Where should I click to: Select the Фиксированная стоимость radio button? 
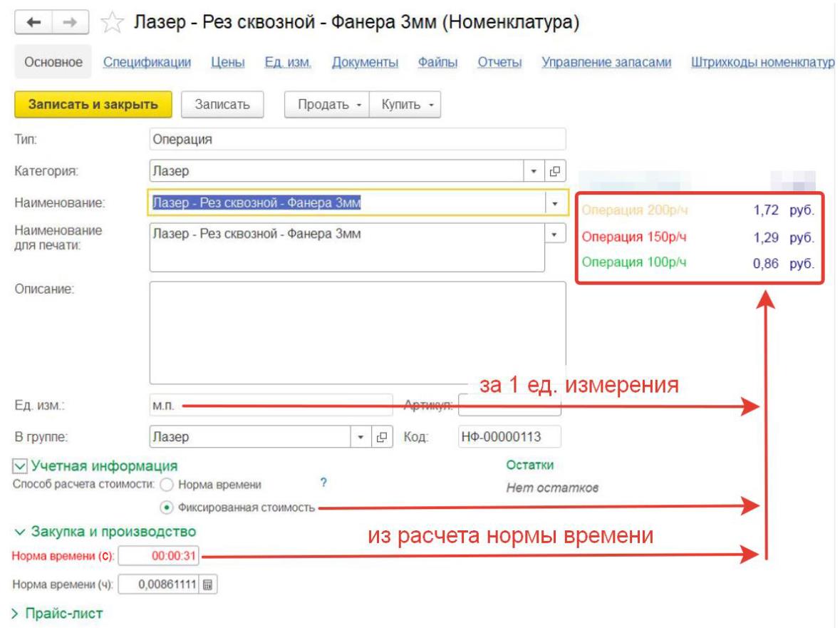[167, 508]
